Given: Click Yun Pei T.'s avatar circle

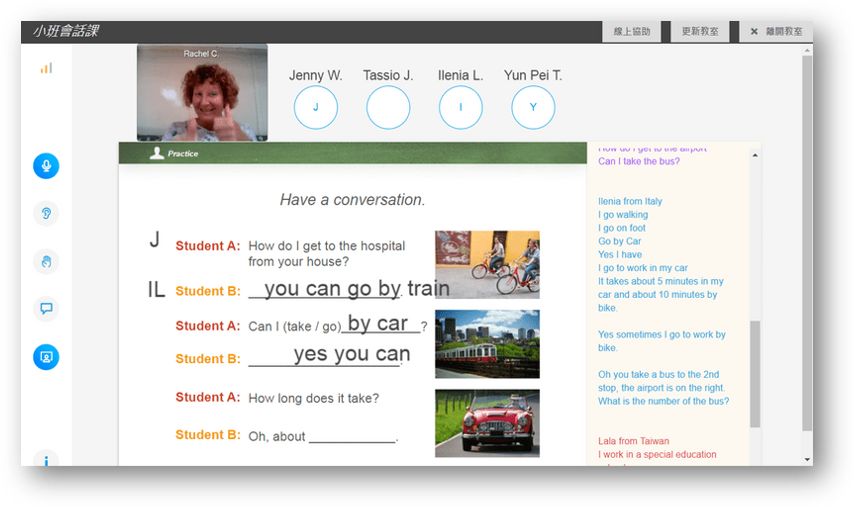Looking at the screenshot, I should coord(533,107).
